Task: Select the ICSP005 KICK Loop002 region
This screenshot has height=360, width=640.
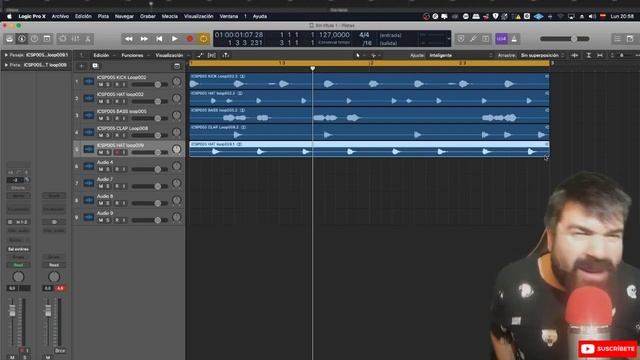Action: [x=369, y=81]
